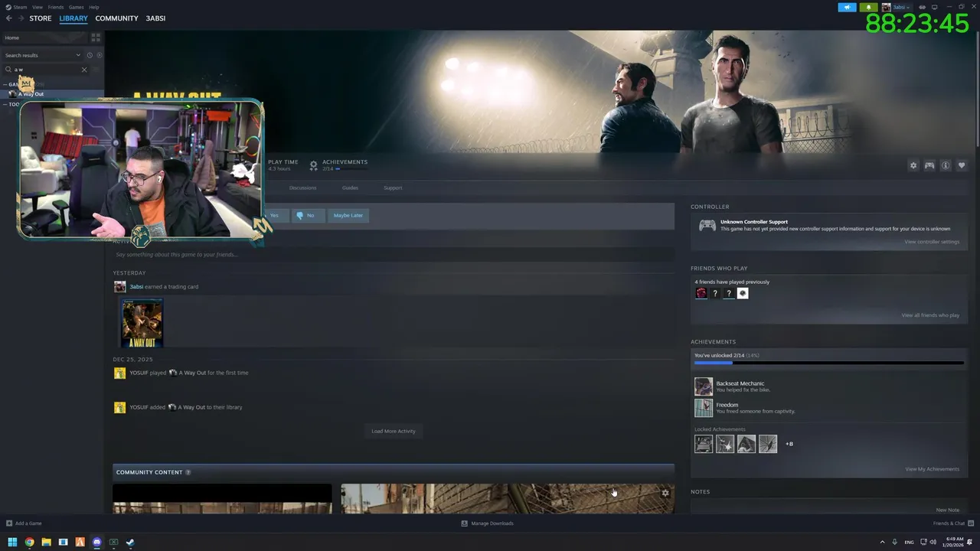Open the library collections grid view icon
Image resolution: width=980 pixels, height=551 pixels.
point(96,37)
